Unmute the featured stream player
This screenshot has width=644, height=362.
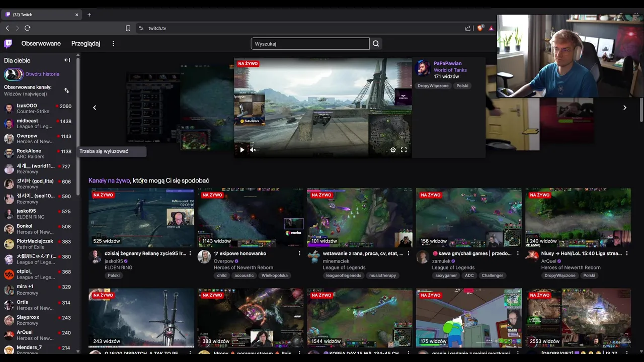253,150
